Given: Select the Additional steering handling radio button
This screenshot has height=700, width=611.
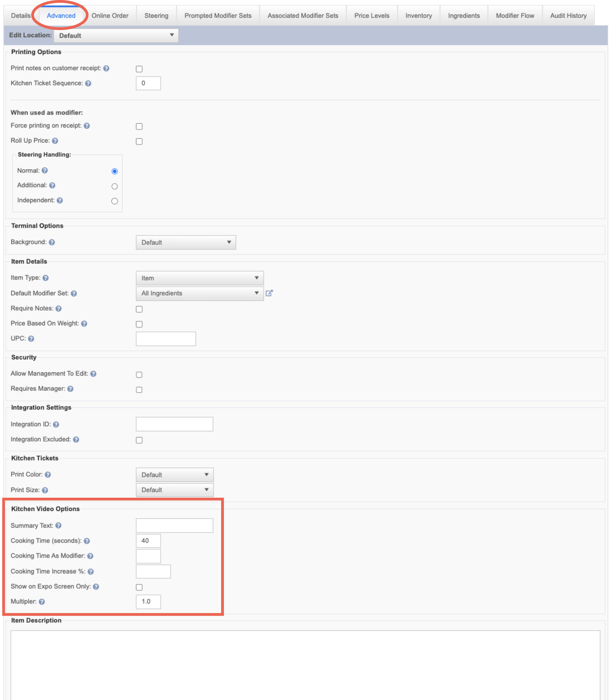Looking at the screenshot, I should (x=114, y=186).
